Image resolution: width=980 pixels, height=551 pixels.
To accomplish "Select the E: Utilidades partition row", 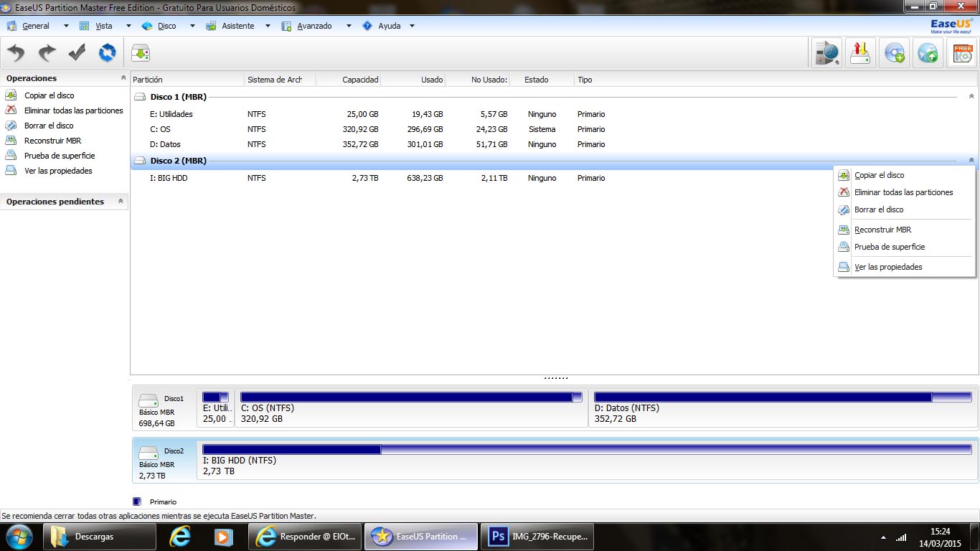I will (553, 114).
